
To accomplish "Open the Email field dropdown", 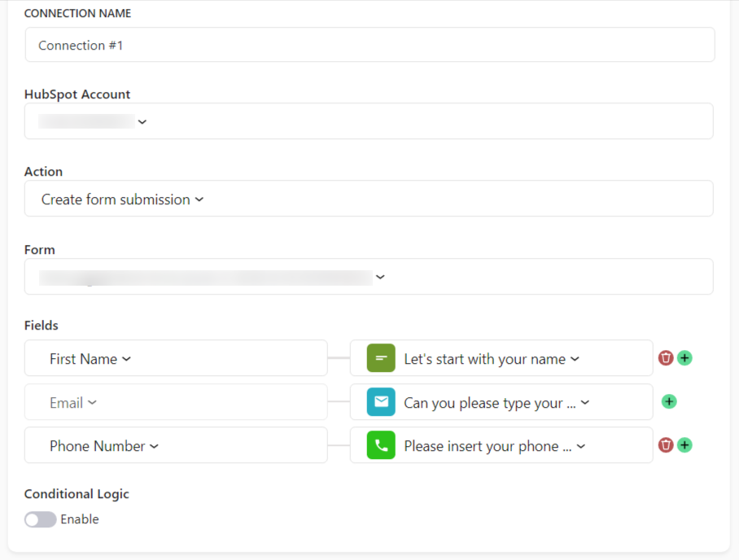I will pyautogui.click(x=176, y=401).
